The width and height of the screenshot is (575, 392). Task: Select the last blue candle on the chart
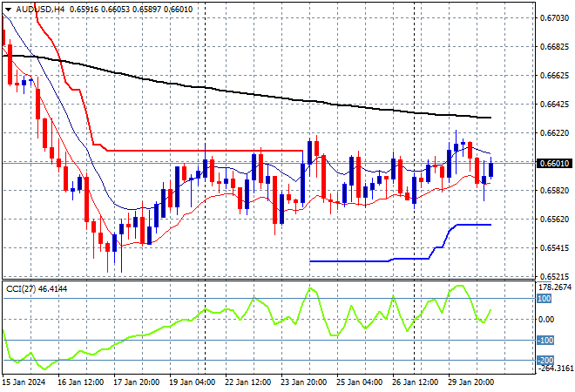[x=491, y=169]
